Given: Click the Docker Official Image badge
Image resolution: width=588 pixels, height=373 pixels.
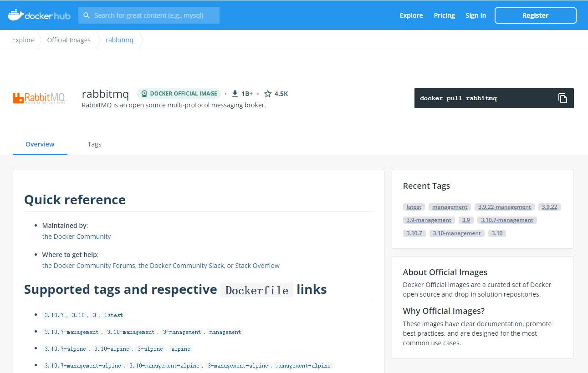Looking at the screenshot, I should (179, 94).
